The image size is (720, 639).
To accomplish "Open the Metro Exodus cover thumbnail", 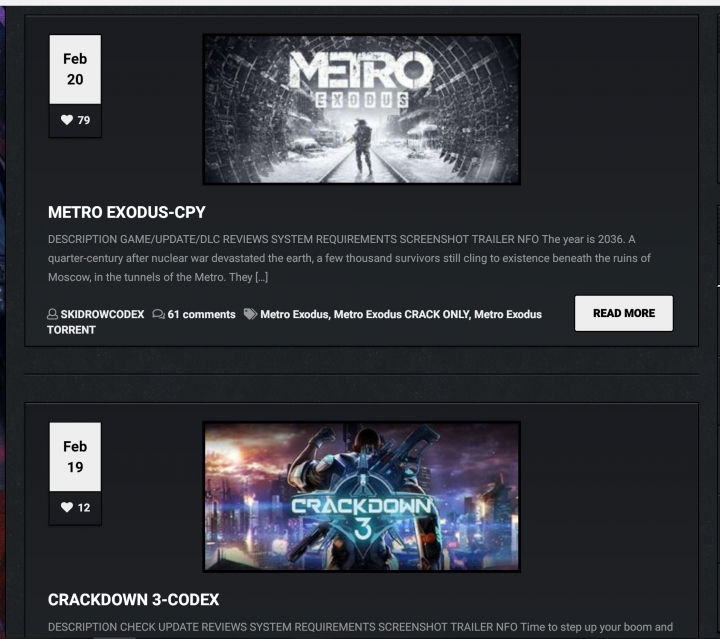I will (362, 109).
